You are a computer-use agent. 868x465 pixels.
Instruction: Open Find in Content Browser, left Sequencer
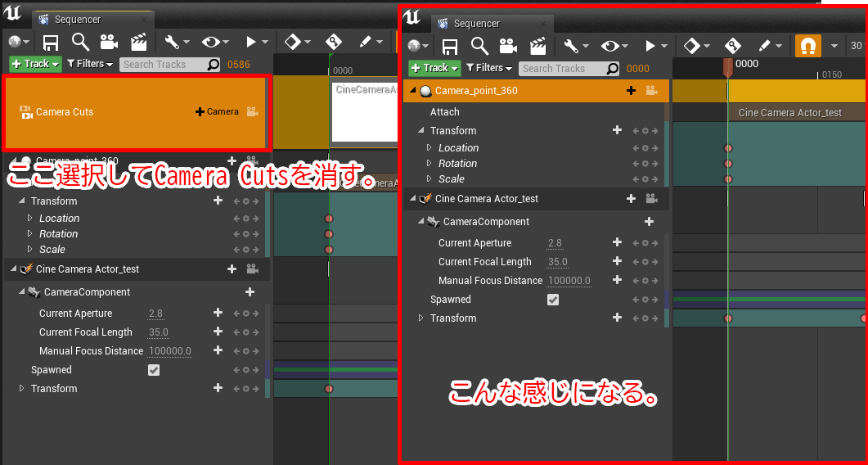(x=81, y=42)
